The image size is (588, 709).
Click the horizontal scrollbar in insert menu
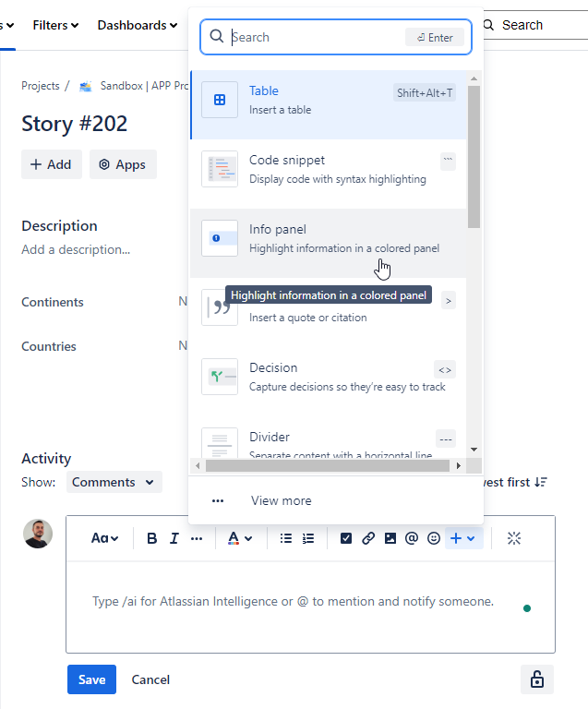coord(327,465)
